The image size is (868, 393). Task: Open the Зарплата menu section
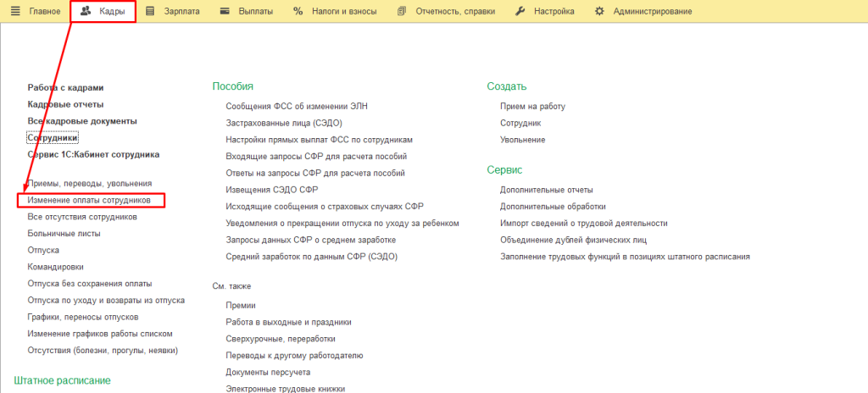coord(181,11)
